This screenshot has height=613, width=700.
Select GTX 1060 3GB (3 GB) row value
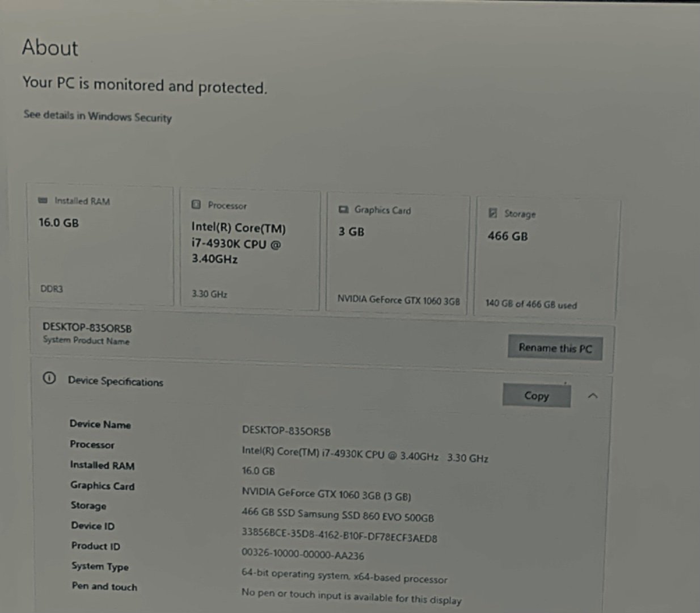pos(326,494)
